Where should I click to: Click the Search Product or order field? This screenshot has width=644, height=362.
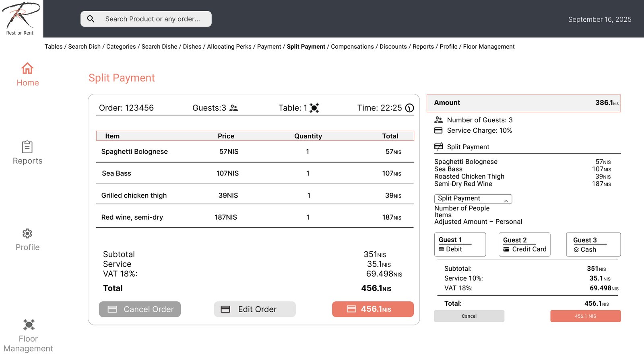coord(153,19)
